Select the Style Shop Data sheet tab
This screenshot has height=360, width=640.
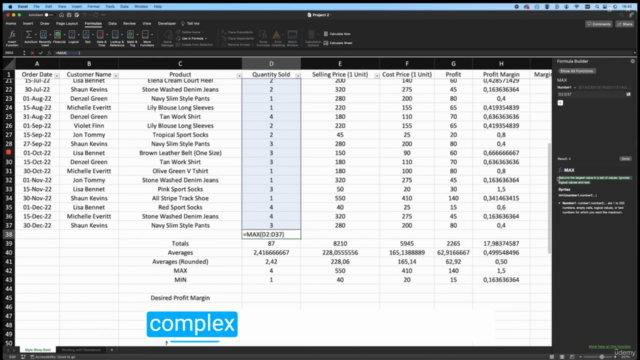coord(38,350)
